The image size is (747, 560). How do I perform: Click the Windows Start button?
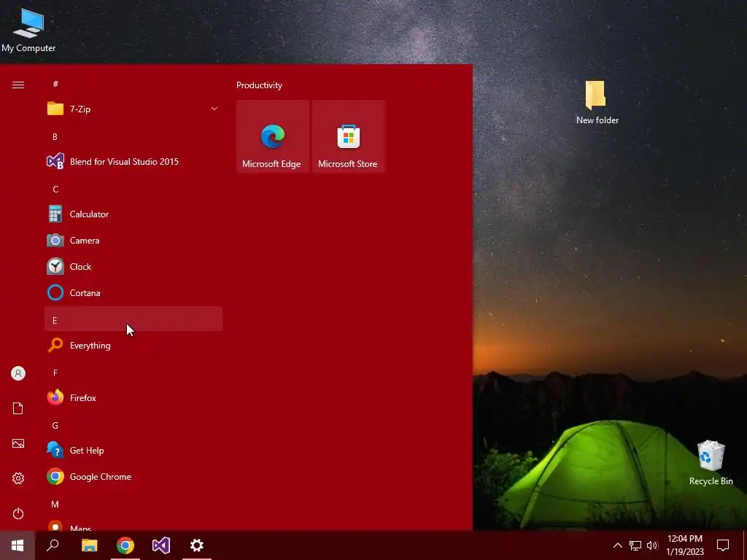pyautogui.click(x=18, y=545)
